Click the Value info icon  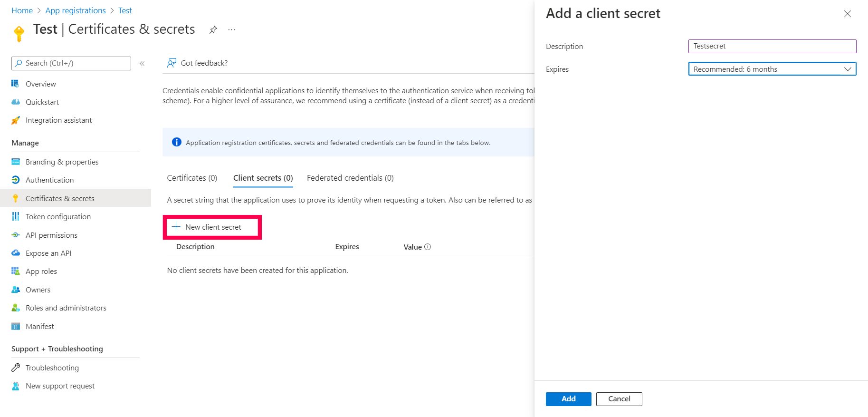pos(428,247)
